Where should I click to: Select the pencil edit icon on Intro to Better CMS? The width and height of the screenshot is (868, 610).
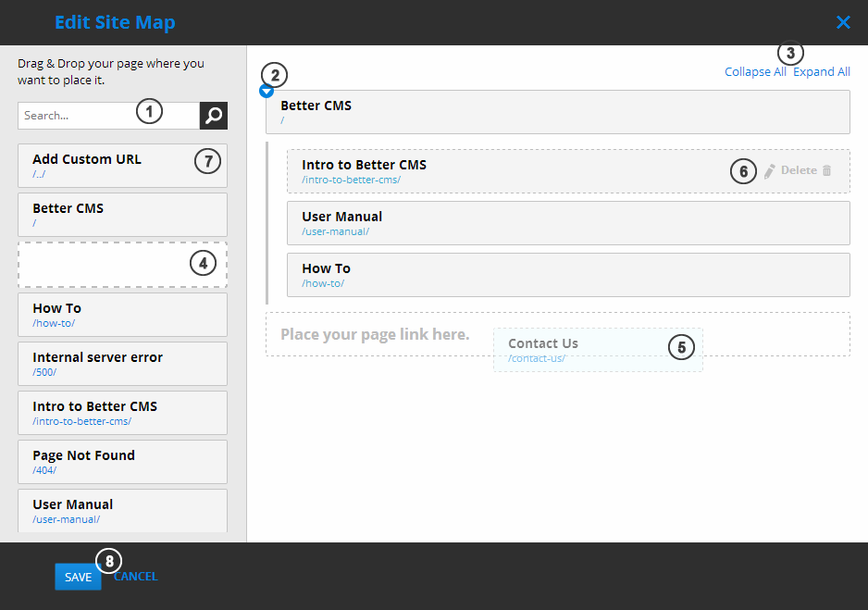[x=769, y=170]
